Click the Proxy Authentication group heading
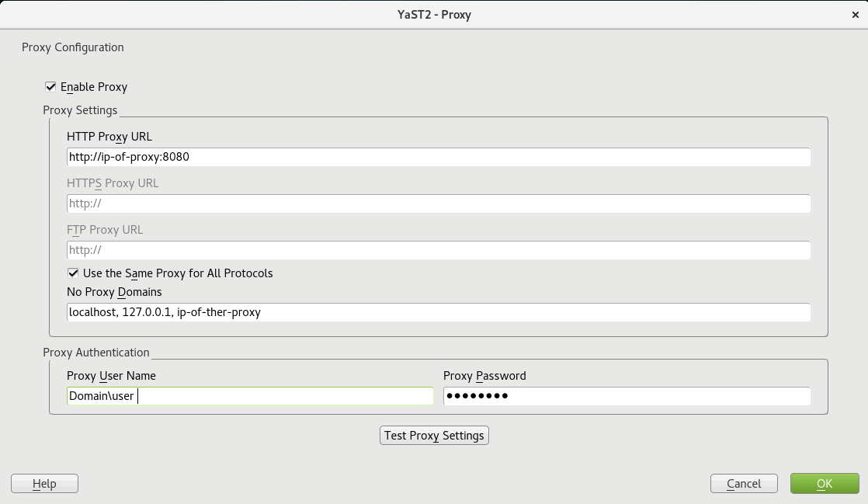Viewport: 868px width, 504px height. click(x=96, y=353)
